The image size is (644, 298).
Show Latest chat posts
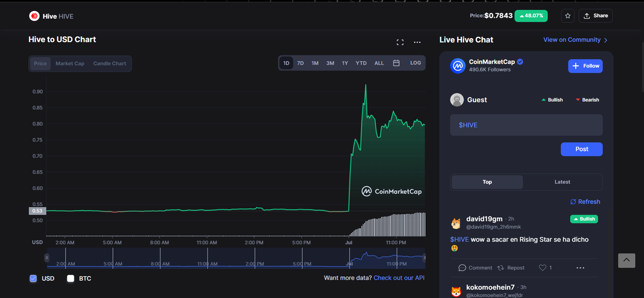[x=562, y=182]
